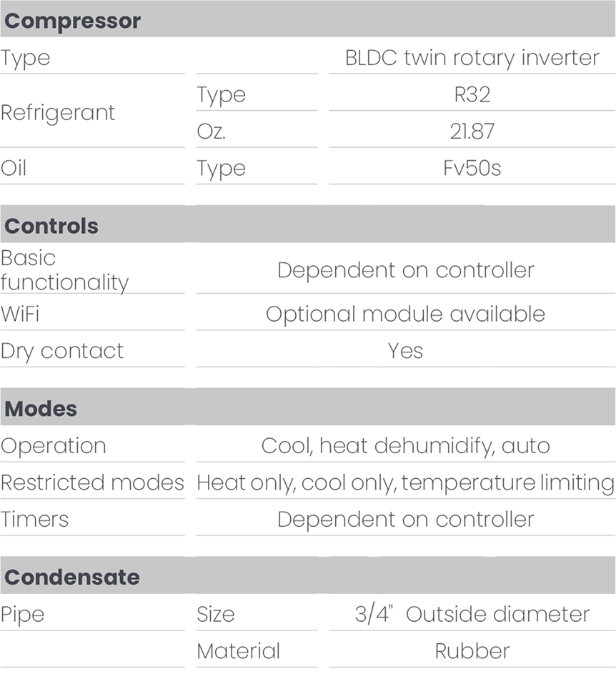Click the Timers row label

34,520
